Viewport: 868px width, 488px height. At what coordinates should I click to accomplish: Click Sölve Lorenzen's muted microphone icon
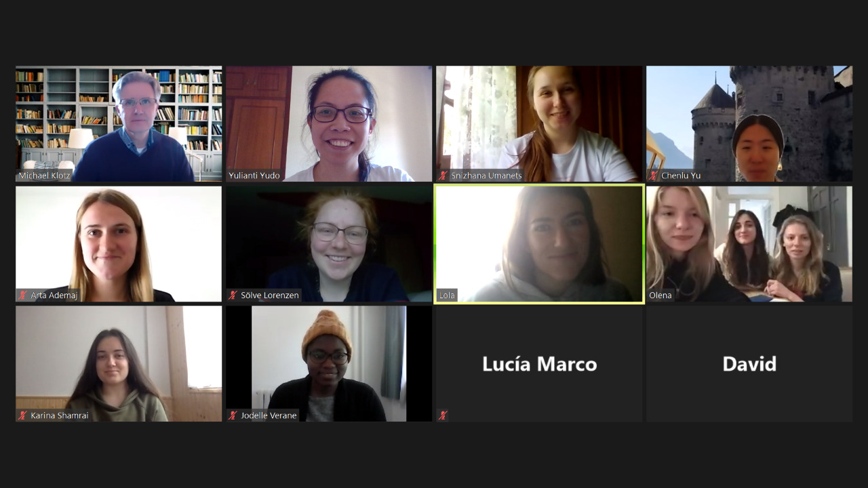click(233, 296)
